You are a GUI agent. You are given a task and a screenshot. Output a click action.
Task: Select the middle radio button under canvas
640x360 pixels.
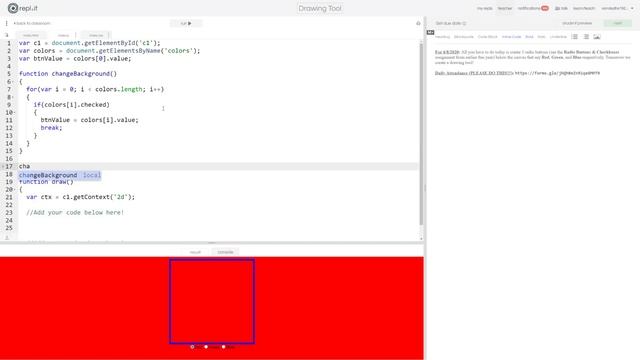click(x=206, y=347)
